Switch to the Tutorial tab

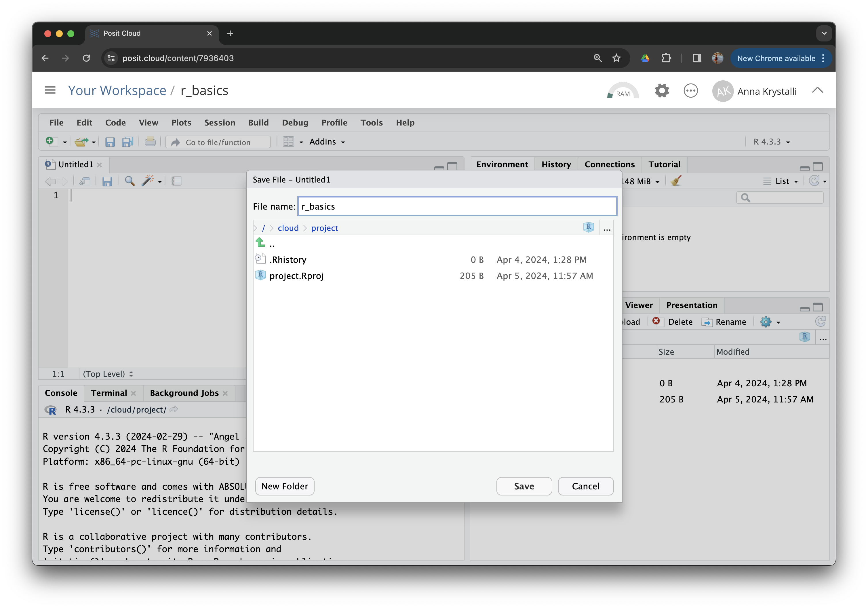664,164
